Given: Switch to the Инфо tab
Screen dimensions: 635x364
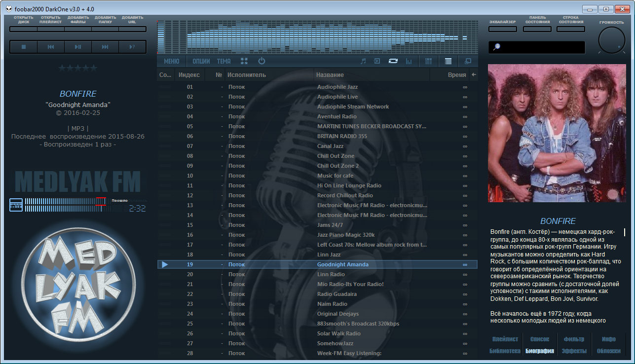Looking at the screenshot, I should (609, 339).
